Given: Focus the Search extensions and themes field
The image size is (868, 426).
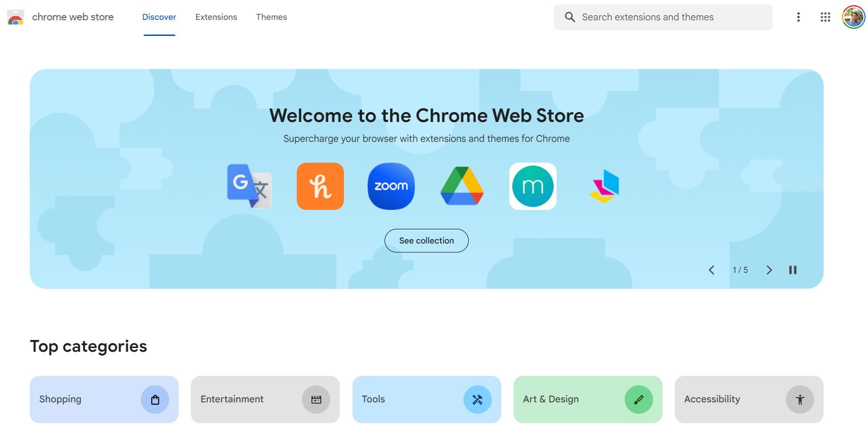Looking at the screenshot, I should [671, 17].
